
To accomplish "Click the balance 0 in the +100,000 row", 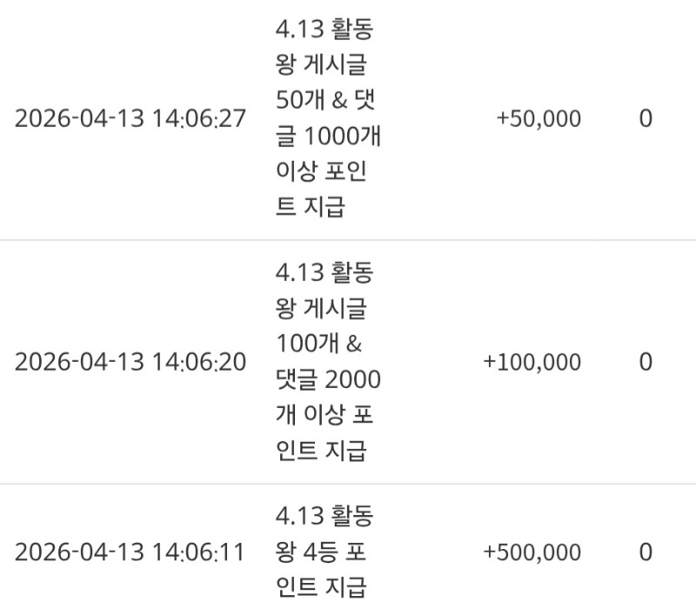I will click(x=645, y=362).
